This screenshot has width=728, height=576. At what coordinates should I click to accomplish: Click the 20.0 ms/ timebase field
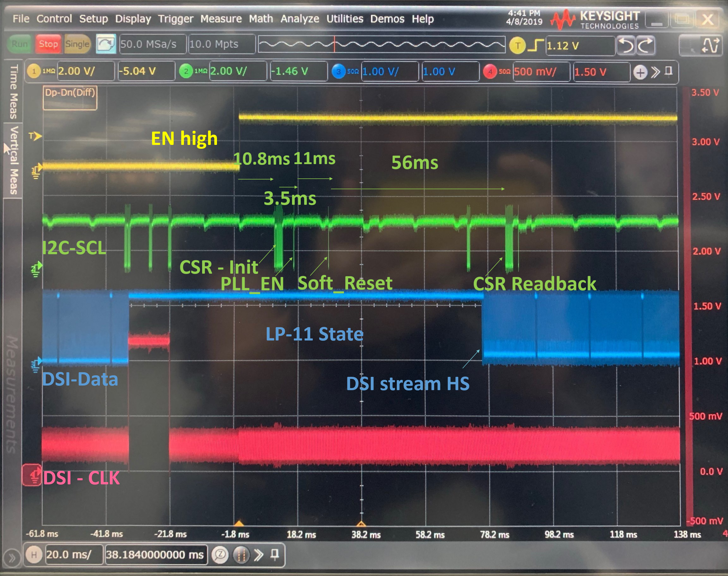coord(74,554)
